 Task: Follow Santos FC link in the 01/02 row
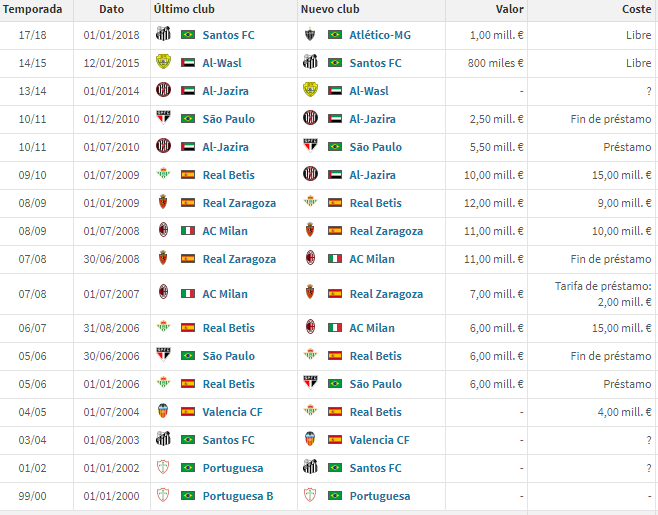[376, 468]
